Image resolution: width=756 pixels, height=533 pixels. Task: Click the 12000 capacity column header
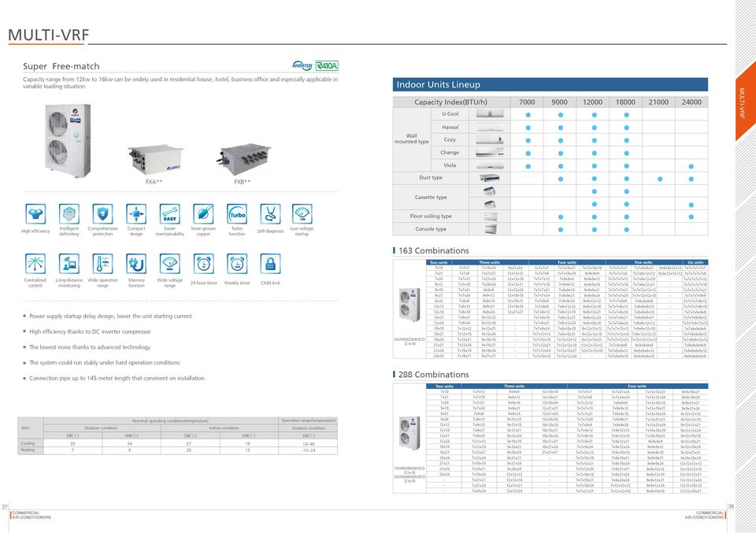click(592, 102)
